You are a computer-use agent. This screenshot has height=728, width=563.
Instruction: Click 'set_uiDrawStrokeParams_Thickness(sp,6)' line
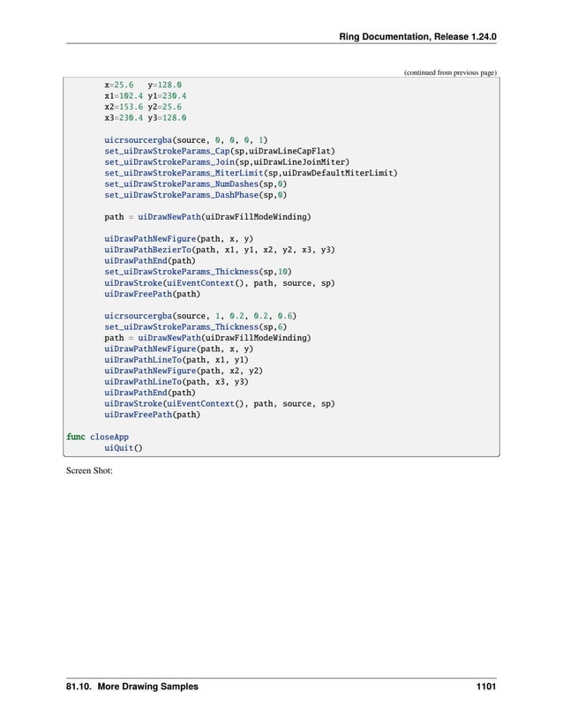click(x=196, y=326)
